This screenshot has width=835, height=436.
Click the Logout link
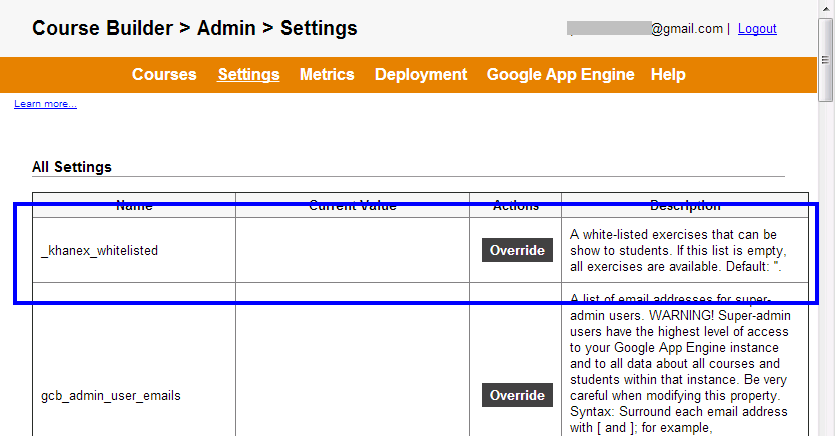click(757, 29)
